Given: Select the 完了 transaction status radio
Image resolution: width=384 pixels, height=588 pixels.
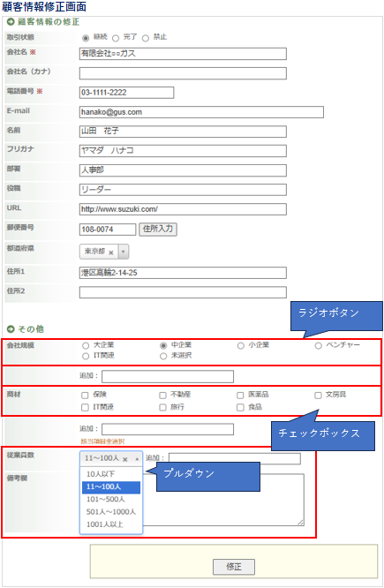Looking at the screenshot, I should tap(116, 38).
